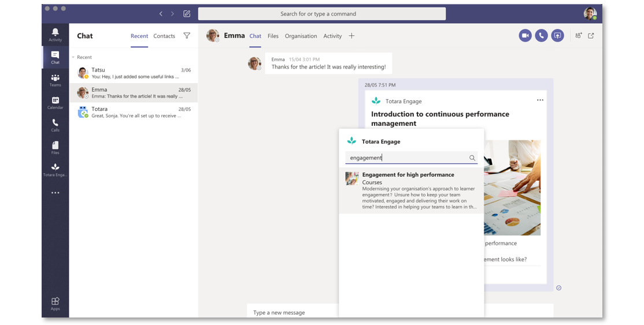Click the Totara Engage search field
Viewport: 644px width, 325px height.
point(411,158)
